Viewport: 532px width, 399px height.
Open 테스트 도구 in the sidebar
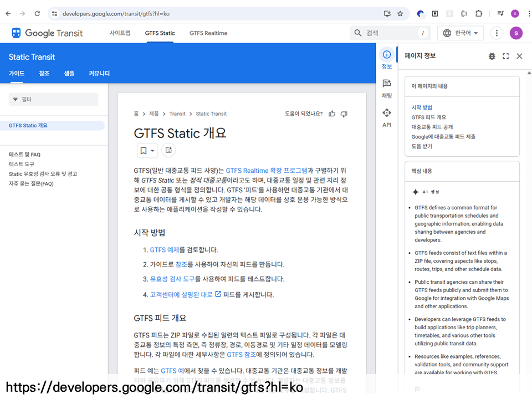22,164
